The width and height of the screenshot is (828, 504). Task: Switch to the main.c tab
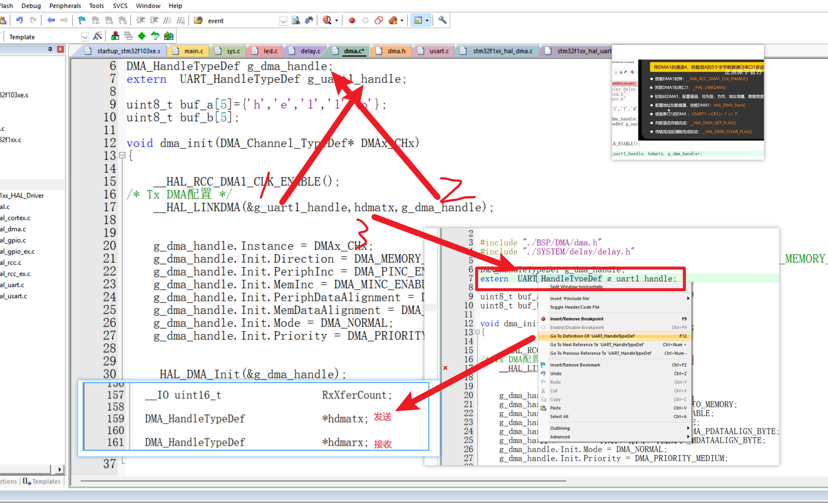[x=194, y=51]
